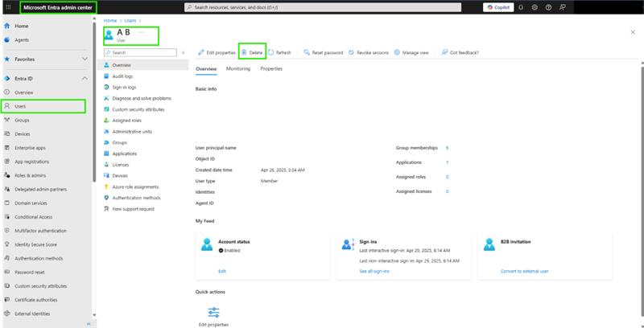Open Manage view in the toolbar
644x328 pixels.
[411, 52]
